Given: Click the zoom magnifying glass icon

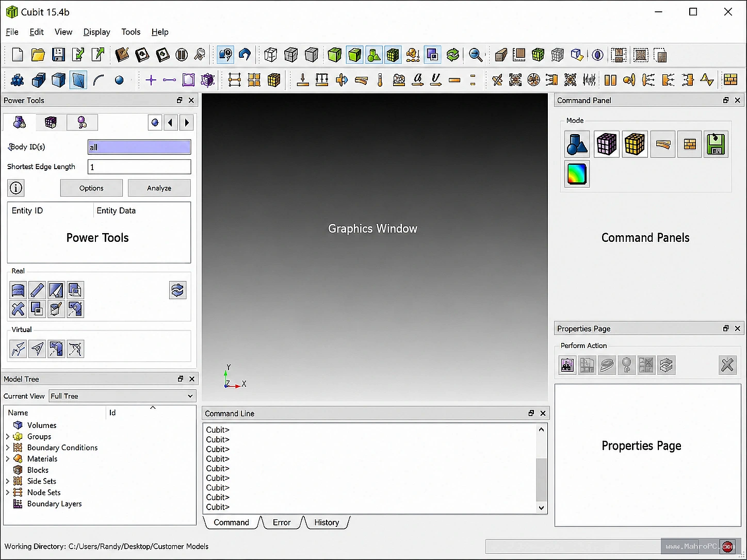Looking at the screenshot, I should (x=476, y=55).
